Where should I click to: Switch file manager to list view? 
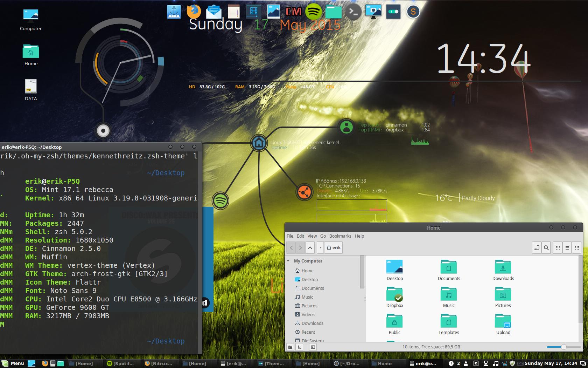point(567,248)
